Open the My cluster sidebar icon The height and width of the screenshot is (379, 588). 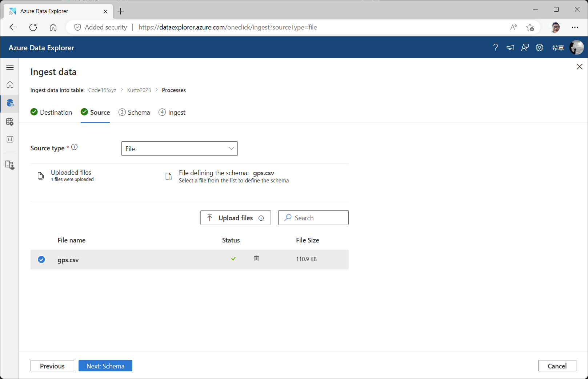coord(10,165)
